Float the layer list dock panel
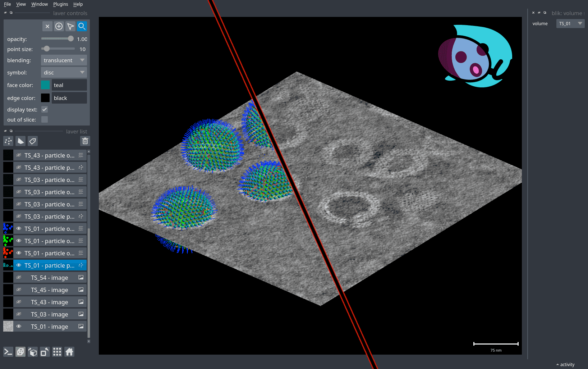The width and height of the screenshot is (588, 369). pyautogui.click(x=11, y=131)
